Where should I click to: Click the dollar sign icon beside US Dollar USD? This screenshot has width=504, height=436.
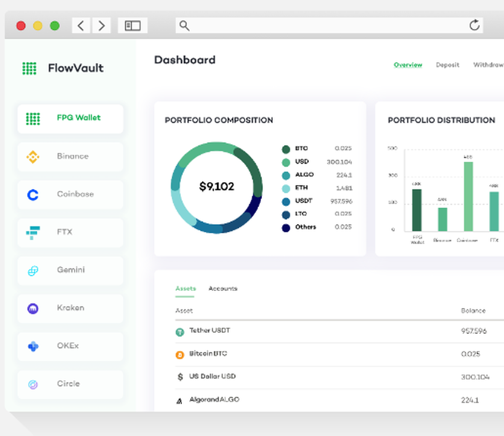click(x=180, y=377)
